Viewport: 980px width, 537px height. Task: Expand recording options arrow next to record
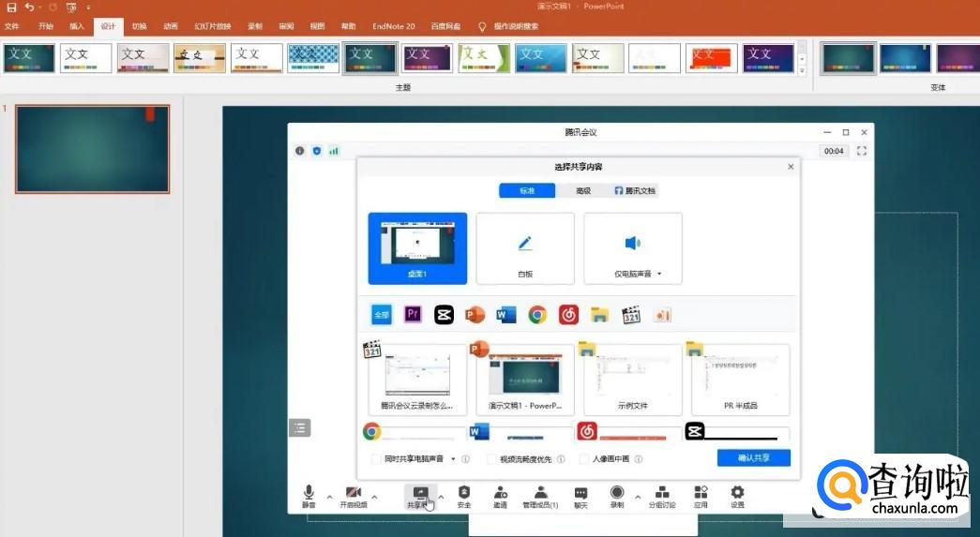tap(638, 497)
